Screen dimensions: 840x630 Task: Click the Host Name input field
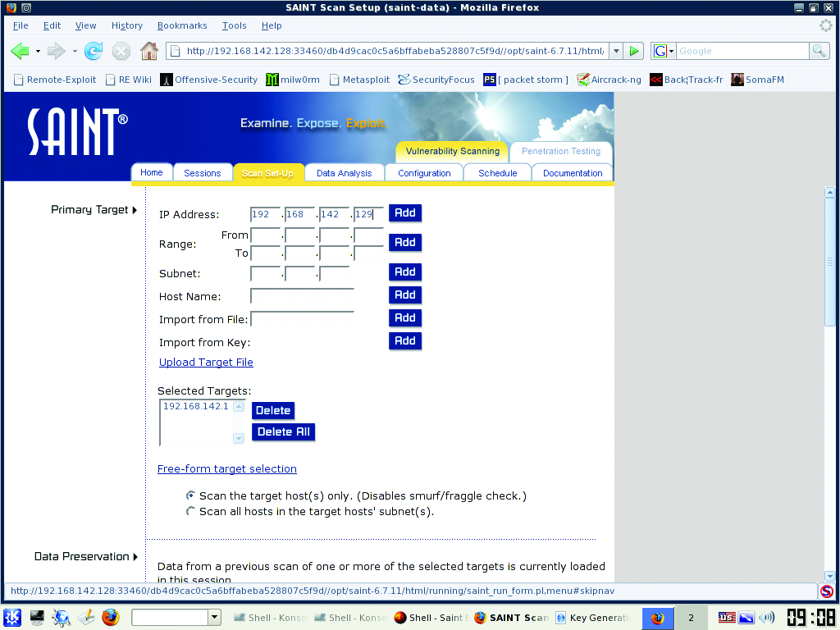302,295
